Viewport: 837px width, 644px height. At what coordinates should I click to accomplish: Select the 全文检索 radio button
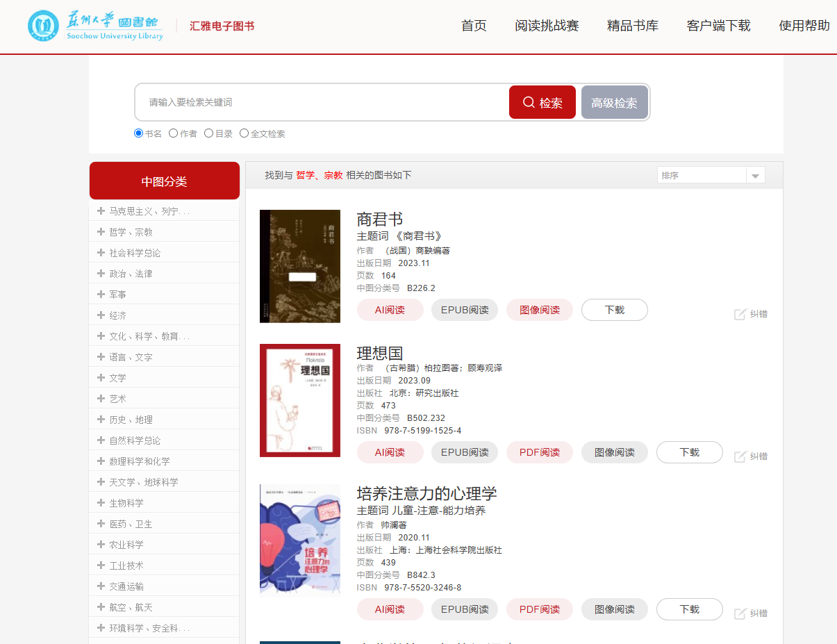(x=244, y=133)
